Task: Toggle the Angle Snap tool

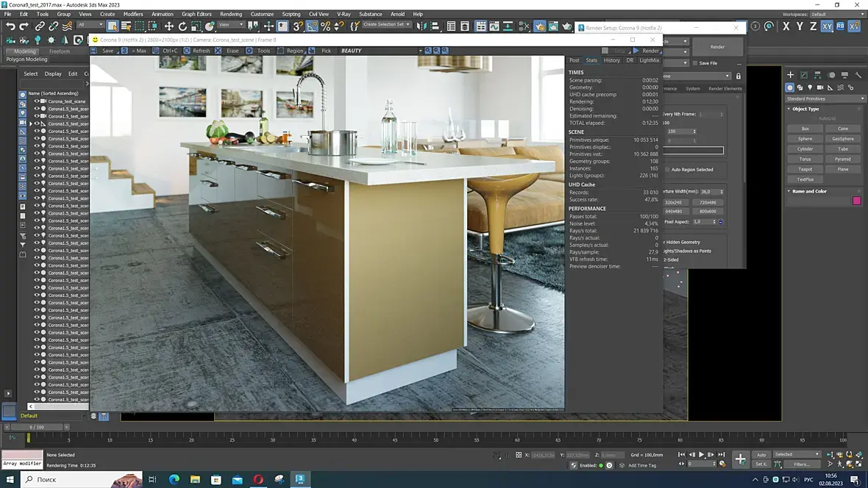Action: pyautogui.click(x=312, y=26)
